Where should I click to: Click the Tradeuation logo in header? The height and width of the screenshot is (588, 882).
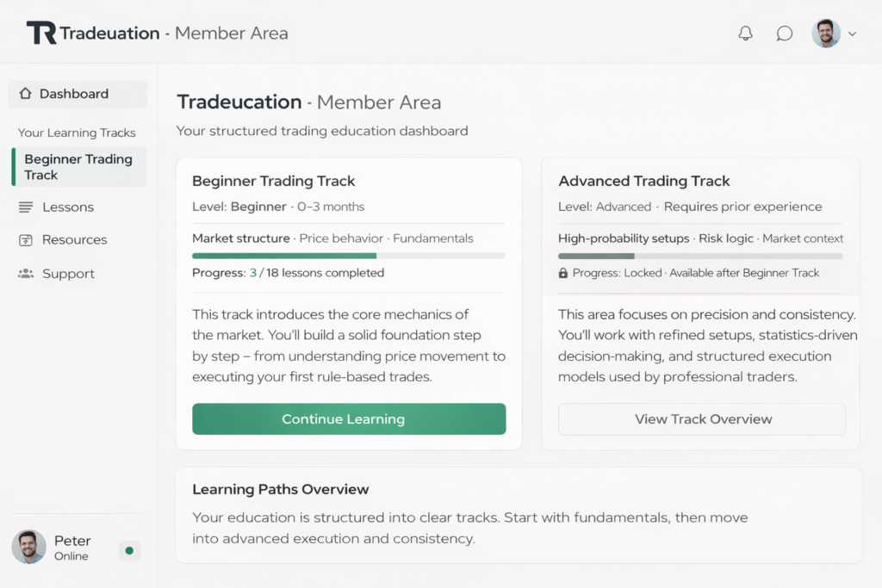tap(41, 34)
